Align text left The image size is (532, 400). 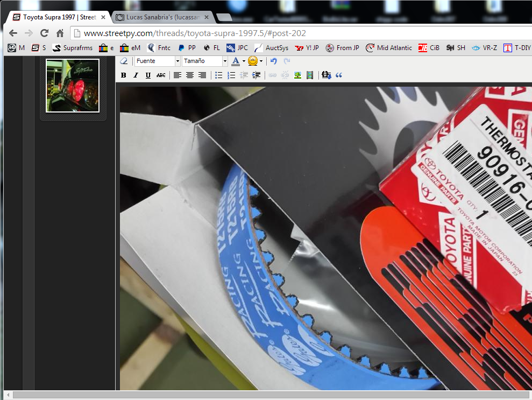click(177, 75)
